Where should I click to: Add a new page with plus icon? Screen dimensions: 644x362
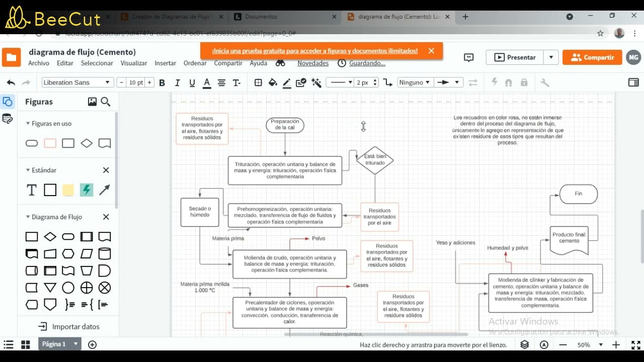92,344
